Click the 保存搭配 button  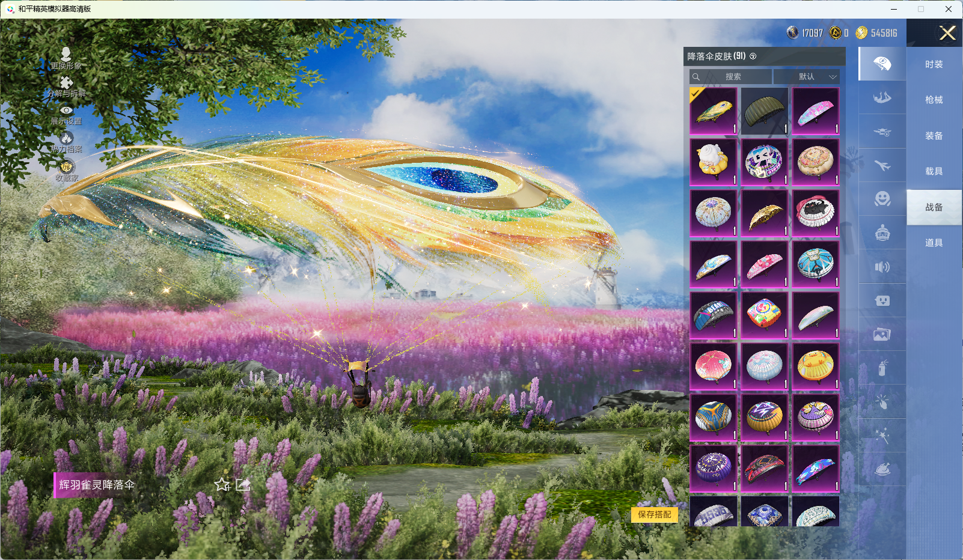[x=654, y=514]
